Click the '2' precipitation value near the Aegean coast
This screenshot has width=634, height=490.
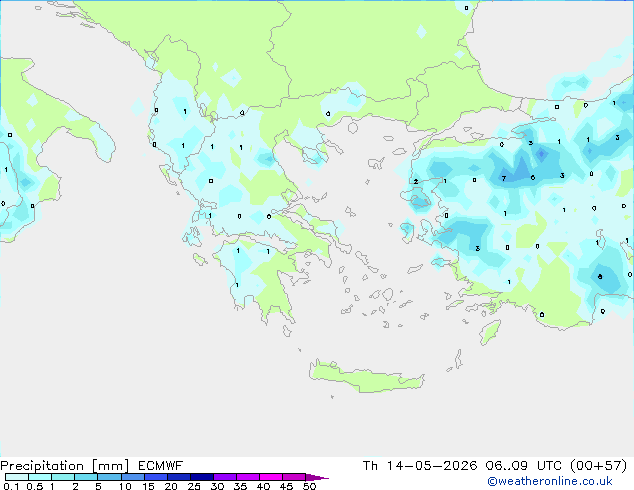pos(416,182)
